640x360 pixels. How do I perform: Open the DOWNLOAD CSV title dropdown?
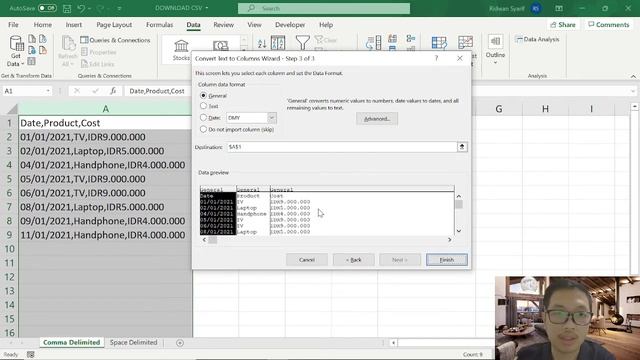coord(207,8)
